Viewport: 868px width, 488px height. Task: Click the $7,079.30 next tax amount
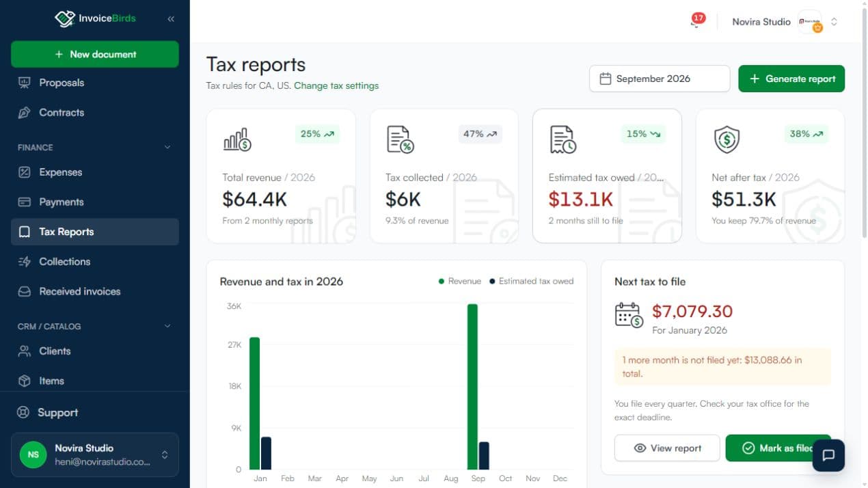pyautogui.click(x=692, y=312)
